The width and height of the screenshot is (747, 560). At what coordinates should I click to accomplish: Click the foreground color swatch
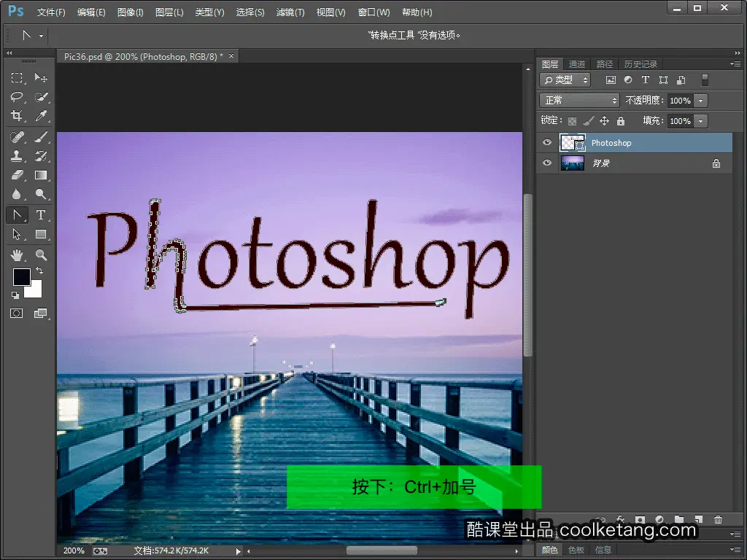(21, 276)
